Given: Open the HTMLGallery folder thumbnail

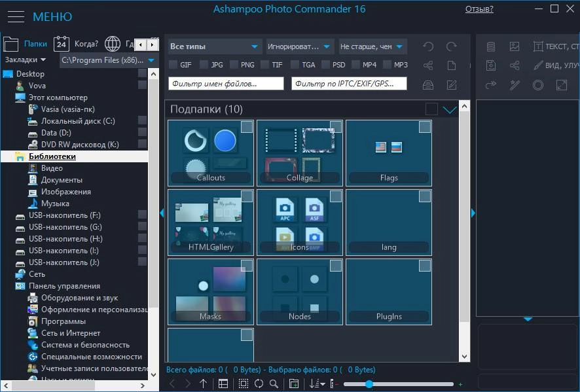Looking at the screenshot, I should [211, 223].
